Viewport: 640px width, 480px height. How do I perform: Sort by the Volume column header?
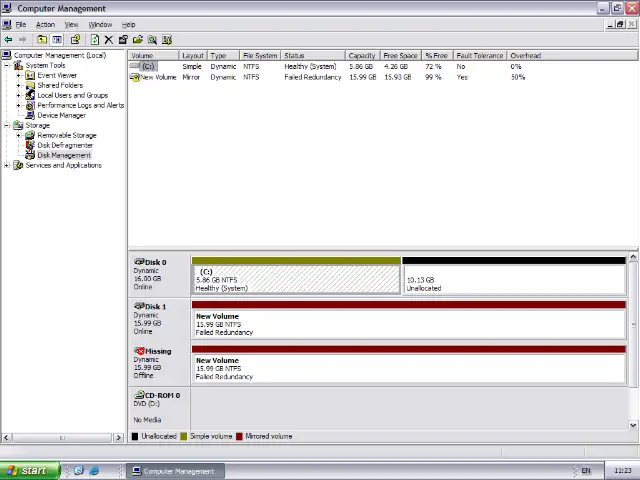pos(153,56)
